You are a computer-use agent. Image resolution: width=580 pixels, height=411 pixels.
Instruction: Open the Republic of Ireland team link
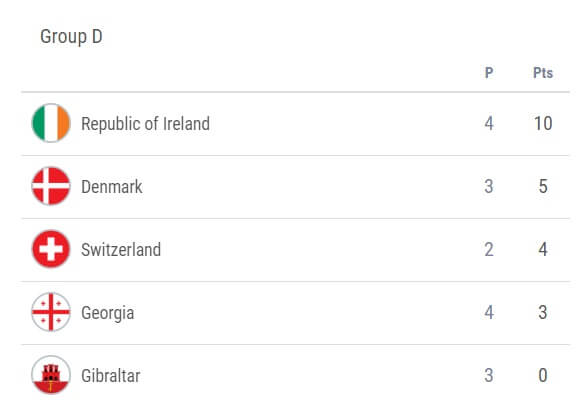[x=145, y=124]
